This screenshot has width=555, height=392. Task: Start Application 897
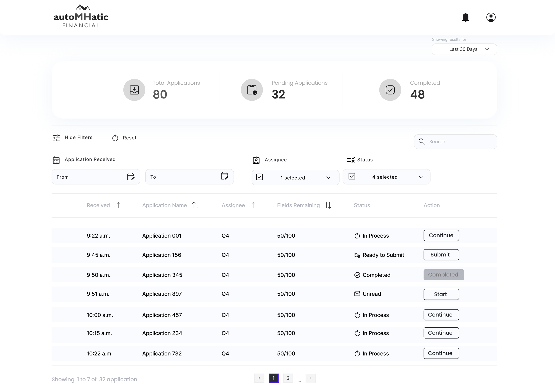click(x=441, y=294)
